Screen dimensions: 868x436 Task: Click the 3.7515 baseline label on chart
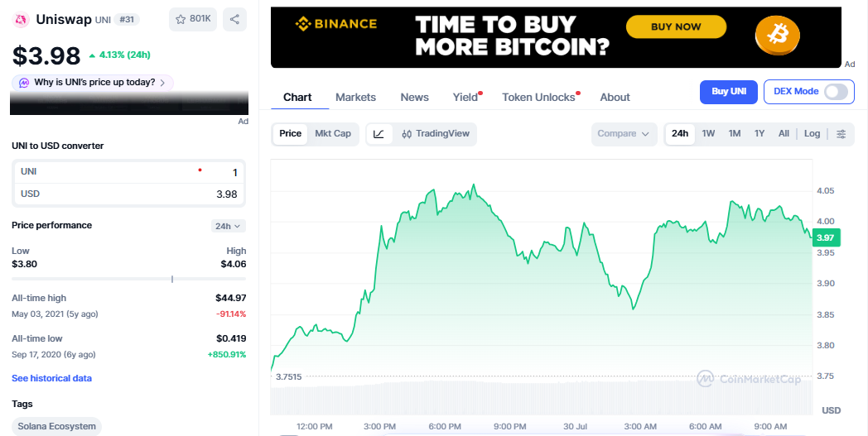tap(288, 376)
